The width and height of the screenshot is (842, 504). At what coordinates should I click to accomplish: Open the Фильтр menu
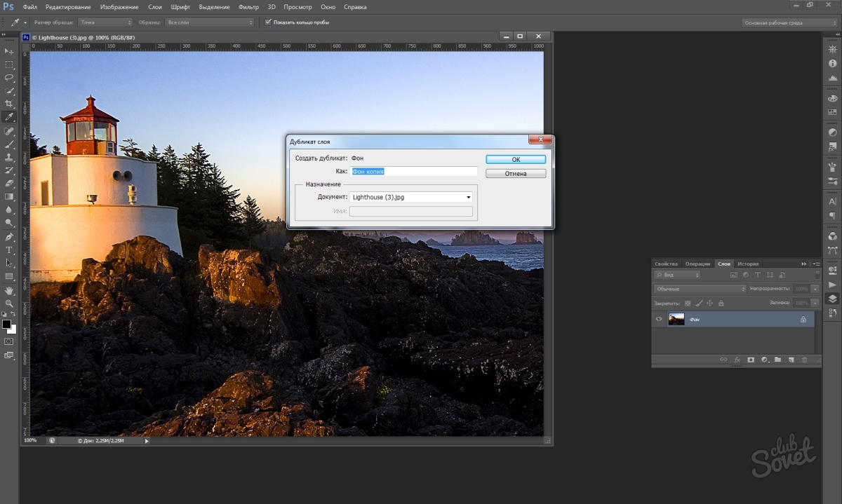pos(248,7)
